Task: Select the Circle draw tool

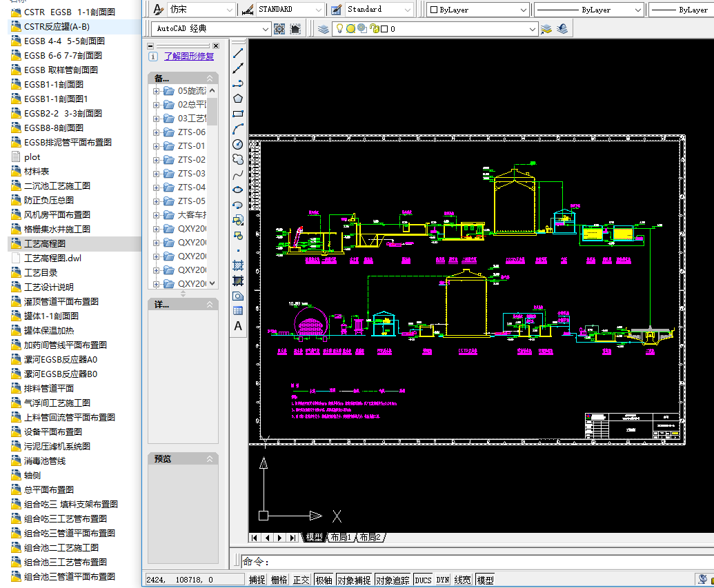Action: (x=238, y=144)
